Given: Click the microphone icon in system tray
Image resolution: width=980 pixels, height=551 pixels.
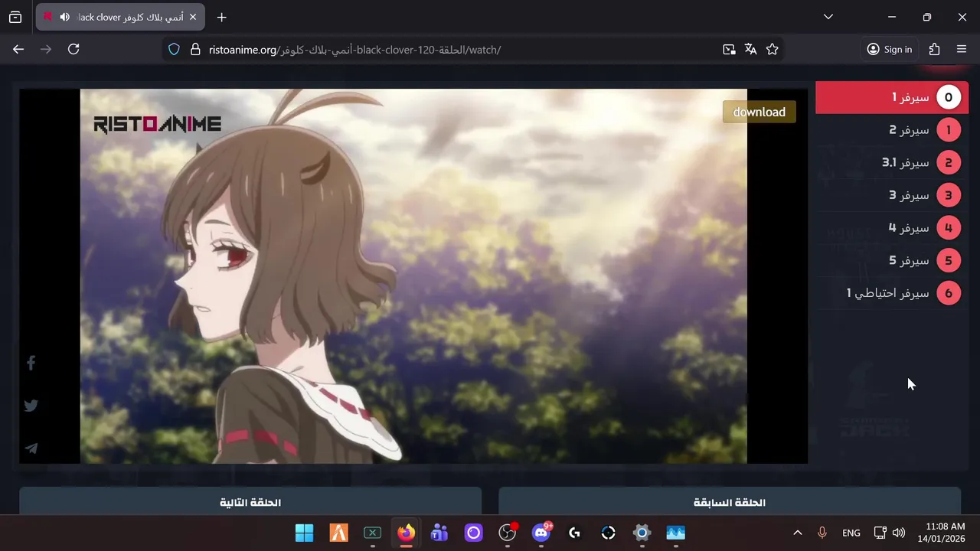Looking at the screenshot, I should [x=822, y=533].
